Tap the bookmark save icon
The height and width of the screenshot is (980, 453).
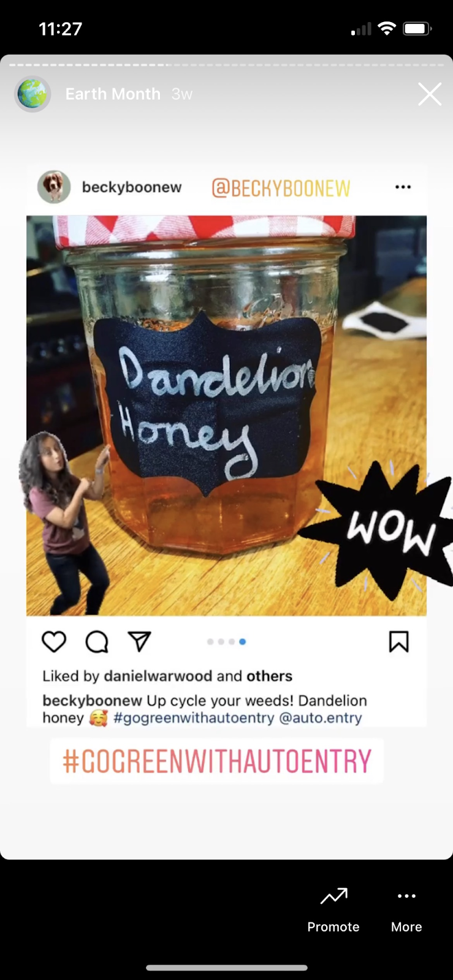point(398,642)
